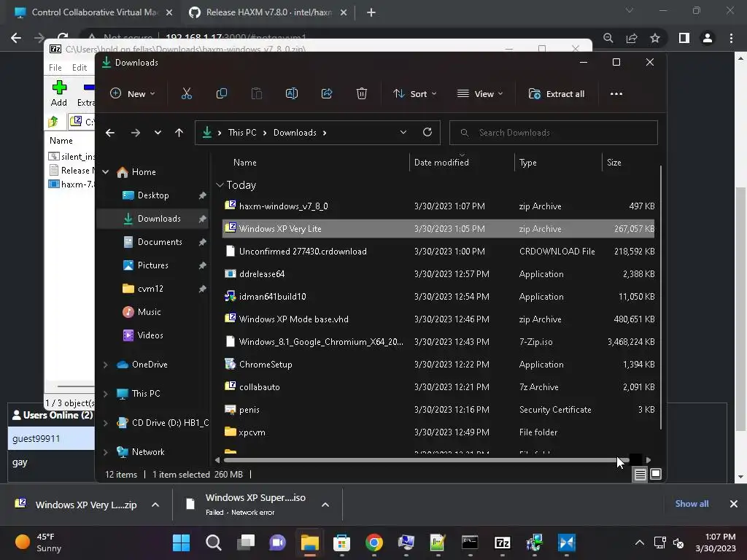Bookmark this page with the star icon
The height and width of the screenshot is (560, 747).
(x=655, y=38)
